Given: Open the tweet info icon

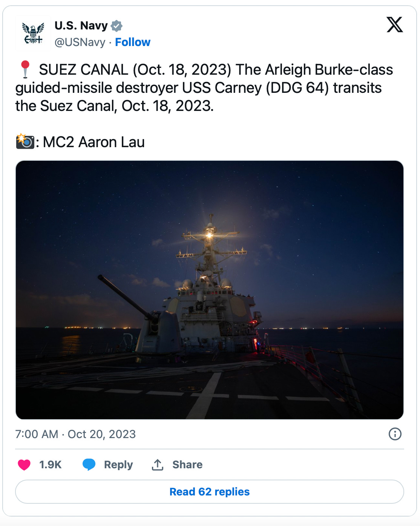Looking at the screenshot, I should (395, 434).
